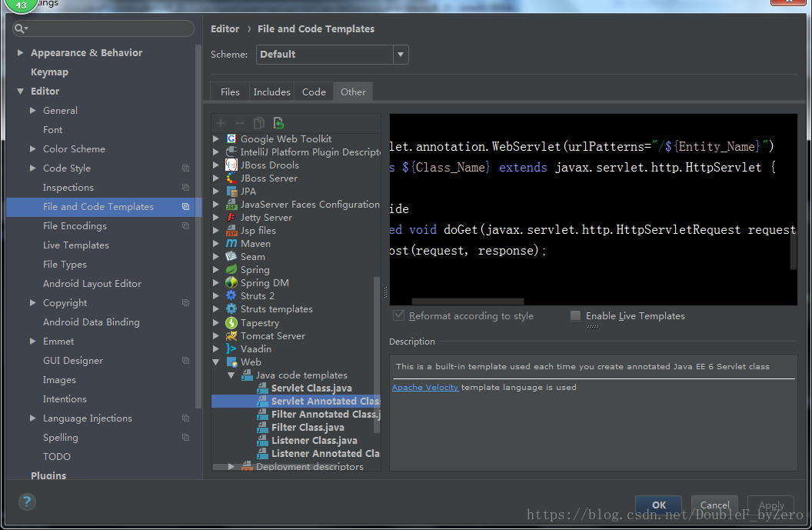The height and width of the screenshot is (530, 812).
Task: Click the add template plus icon
Action: tap(221, 123)
